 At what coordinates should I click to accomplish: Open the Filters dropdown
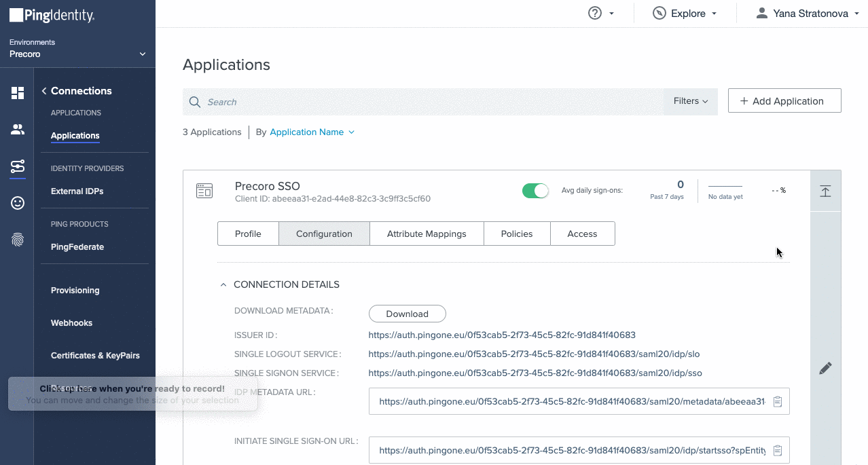tap(691, 101)
